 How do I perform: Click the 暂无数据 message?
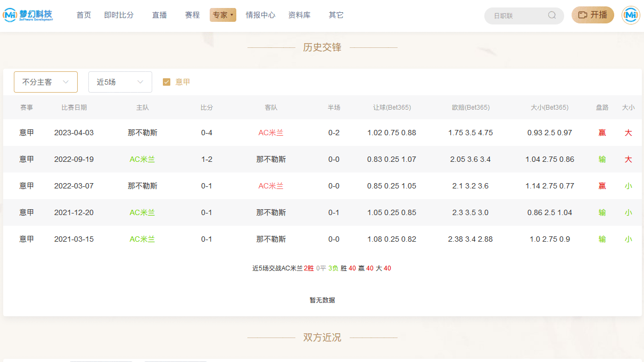(323, 300)
